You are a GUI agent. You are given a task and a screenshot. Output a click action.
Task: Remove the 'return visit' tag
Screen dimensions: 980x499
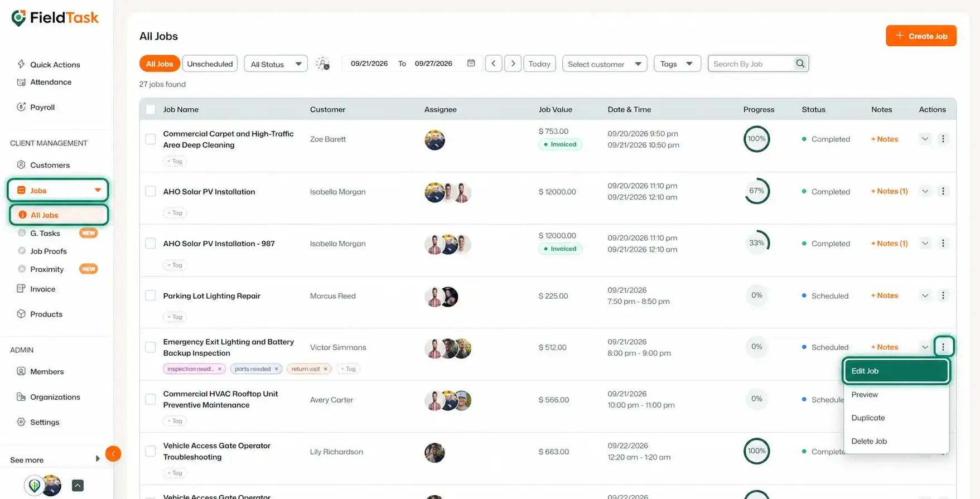coord(326,369)
